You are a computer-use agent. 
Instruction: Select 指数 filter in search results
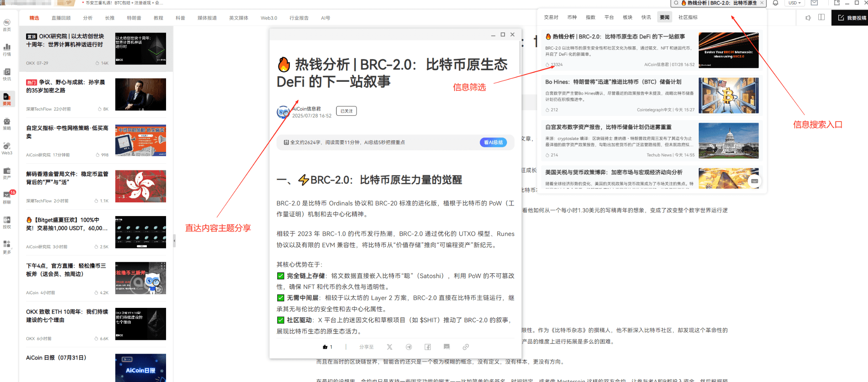tap(590, 17)
